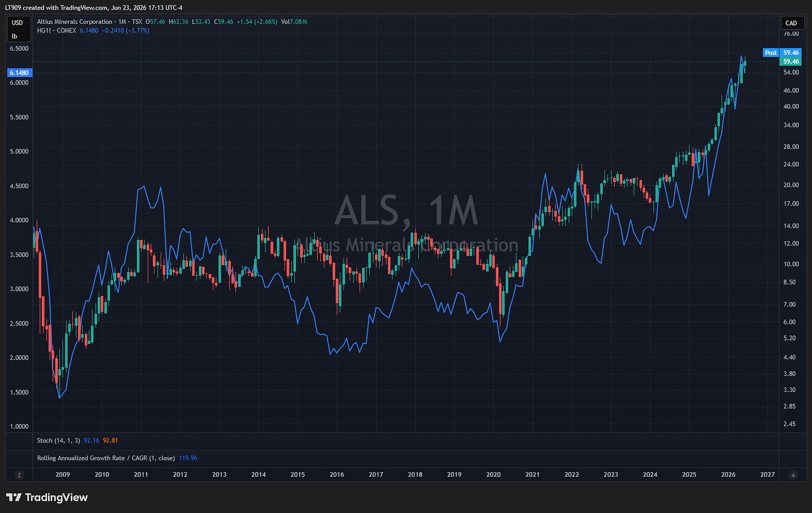This screenshot has height=513, width=812.
Task: Click the 1.0000 left-axis value
Action: [x=19, y=426]
